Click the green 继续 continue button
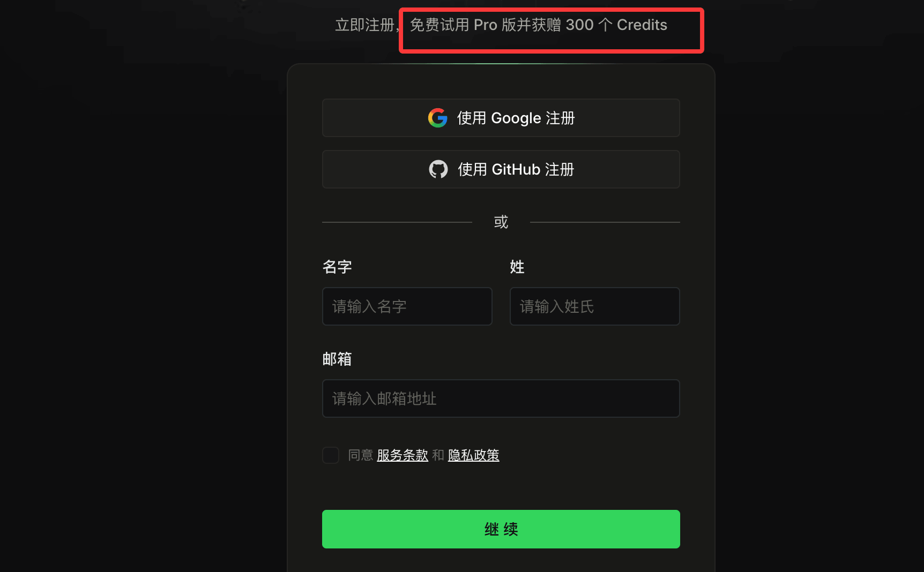The width and height of the screenshot is (924, 572). point(501,529)
